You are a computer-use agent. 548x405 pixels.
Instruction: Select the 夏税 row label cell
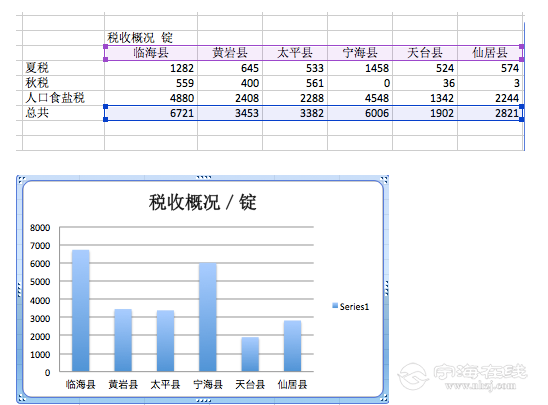pyautogui.click(x=63, y=67)
